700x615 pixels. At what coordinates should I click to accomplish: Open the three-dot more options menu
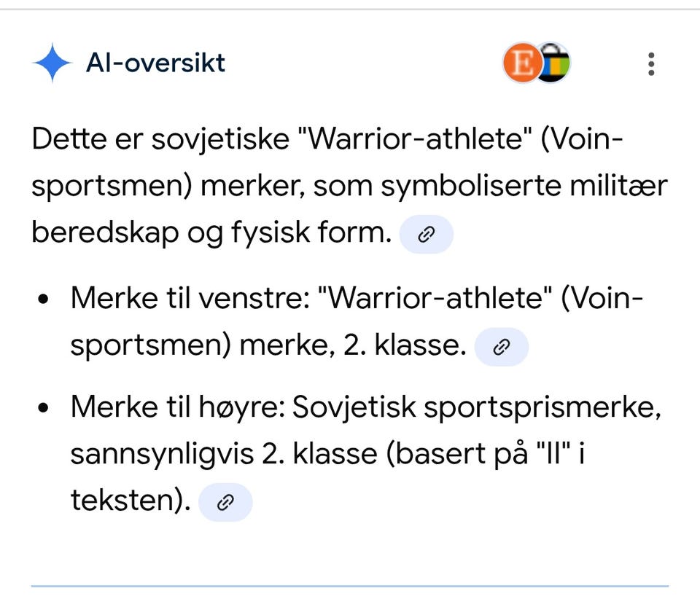(651, 64)
